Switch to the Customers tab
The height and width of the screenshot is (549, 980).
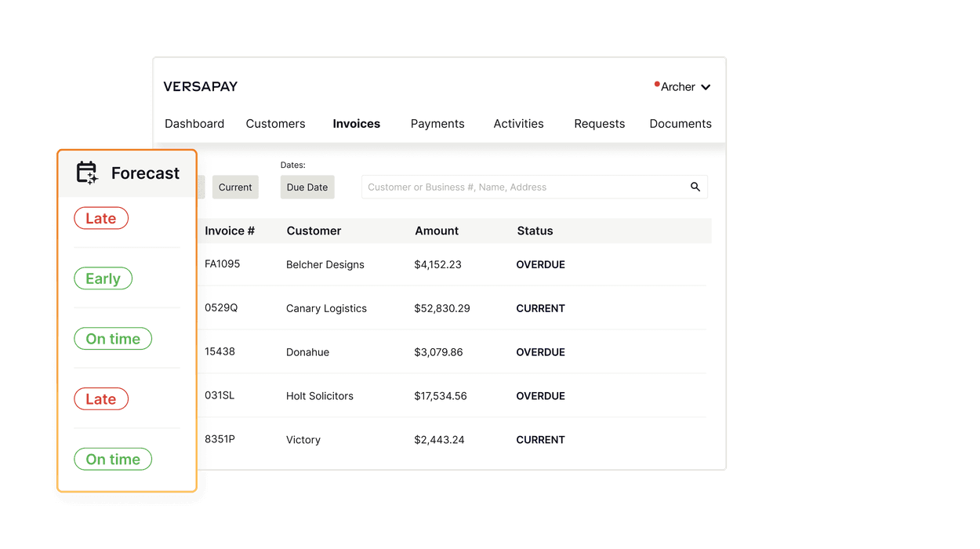click(x=275, y=124)
